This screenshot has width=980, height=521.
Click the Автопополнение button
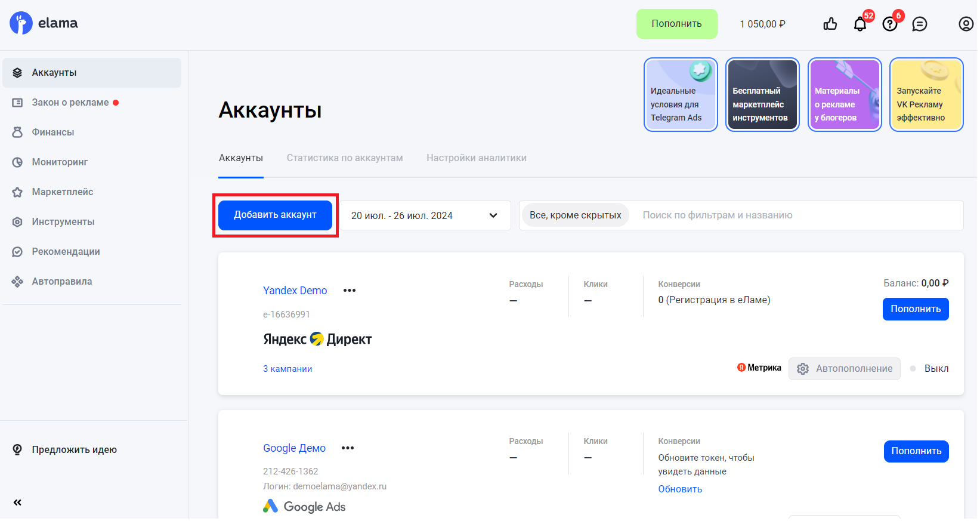point(845,369)
